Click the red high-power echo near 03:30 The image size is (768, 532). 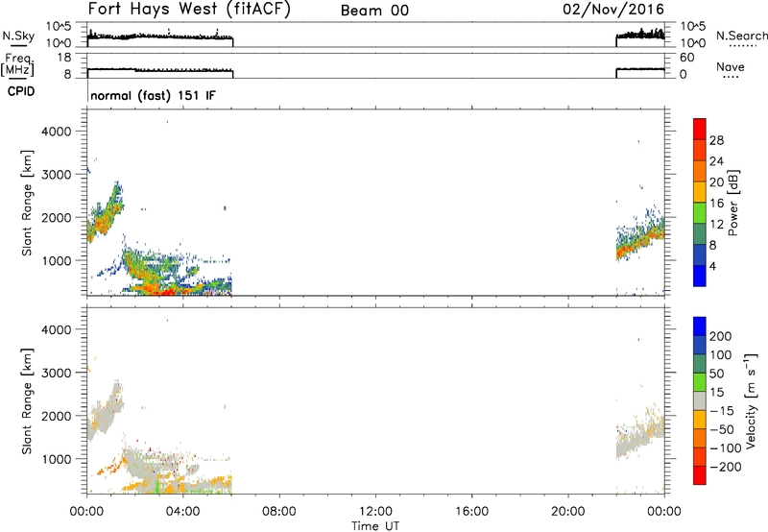tap(166, 292)
